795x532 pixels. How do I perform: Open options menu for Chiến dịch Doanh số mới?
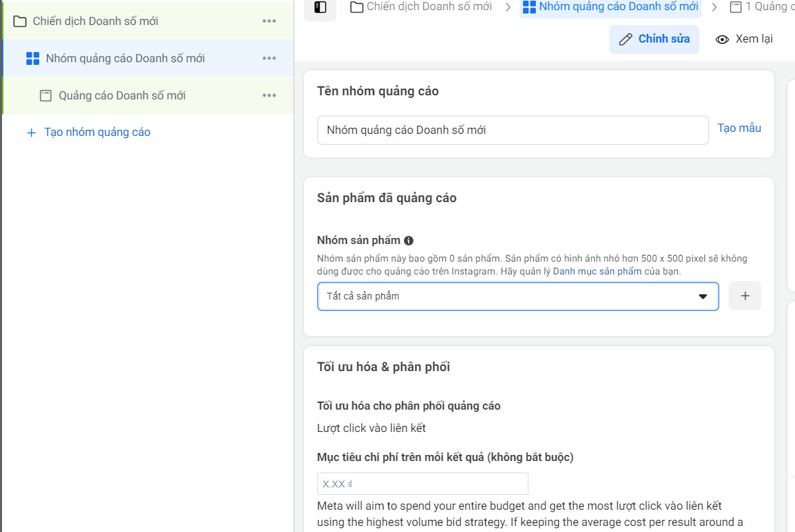(x=269, y=21)
